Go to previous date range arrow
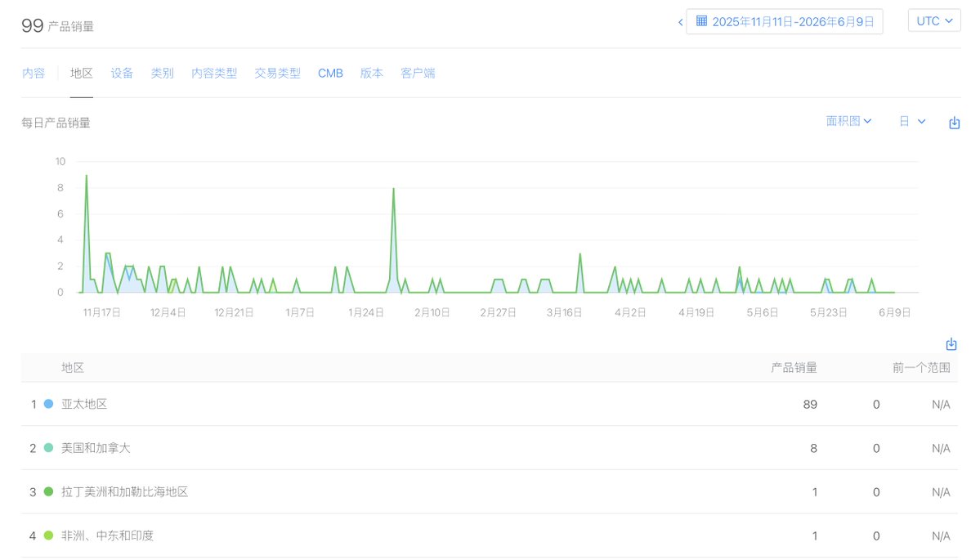 click(680, 23)
